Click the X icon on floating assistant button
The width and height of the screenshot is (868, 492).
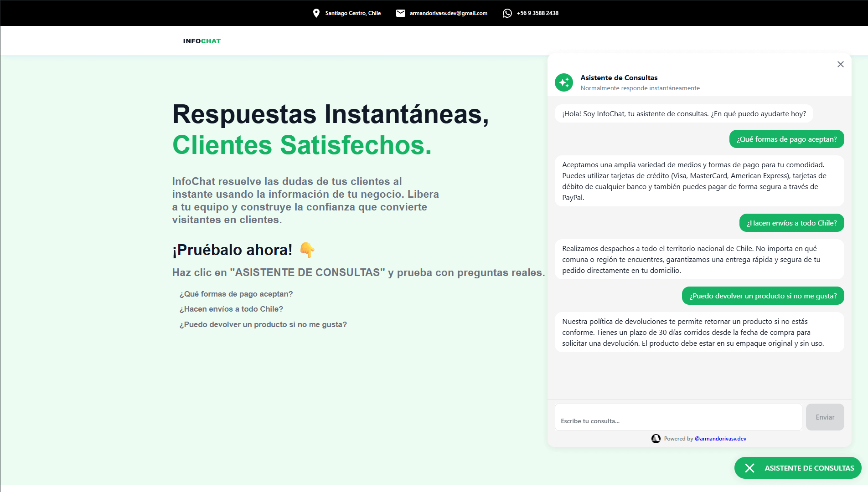(749, 468)
